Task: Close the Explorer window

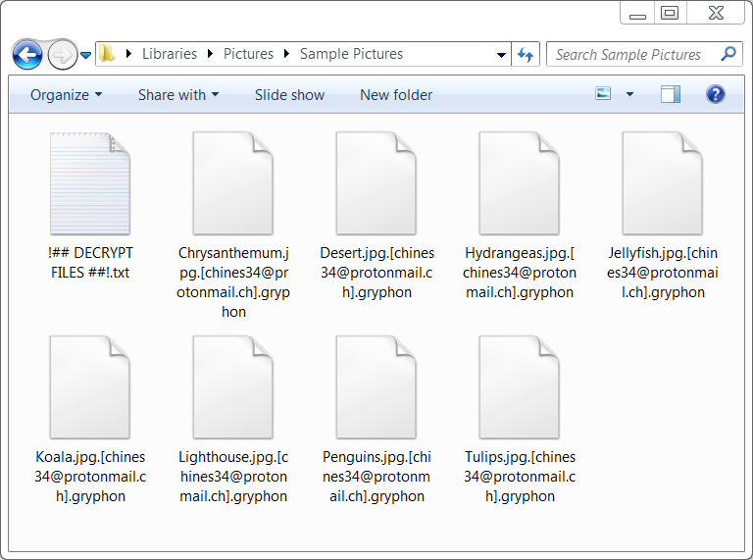Action: point(716,13)
